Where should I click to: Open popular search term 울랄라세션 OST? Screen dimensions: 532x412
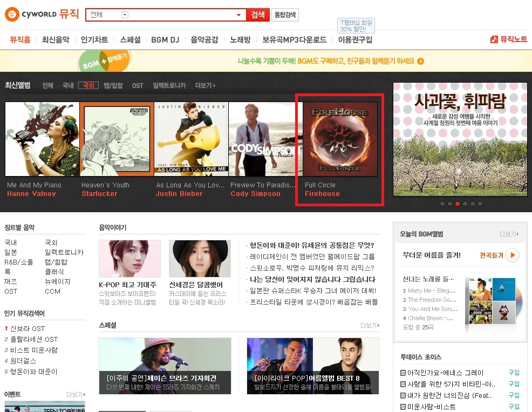click(34, 339)
